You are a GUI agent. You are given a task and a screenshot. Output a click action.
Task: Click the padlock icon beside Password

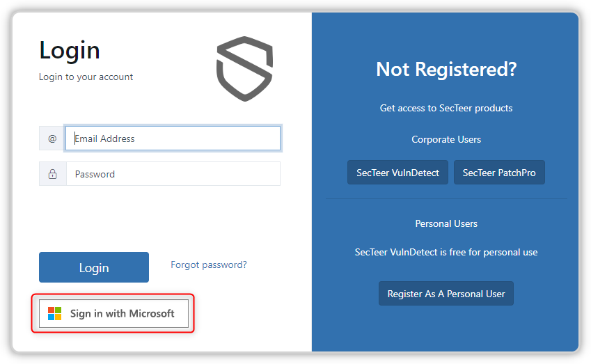[x=52, y=174]
